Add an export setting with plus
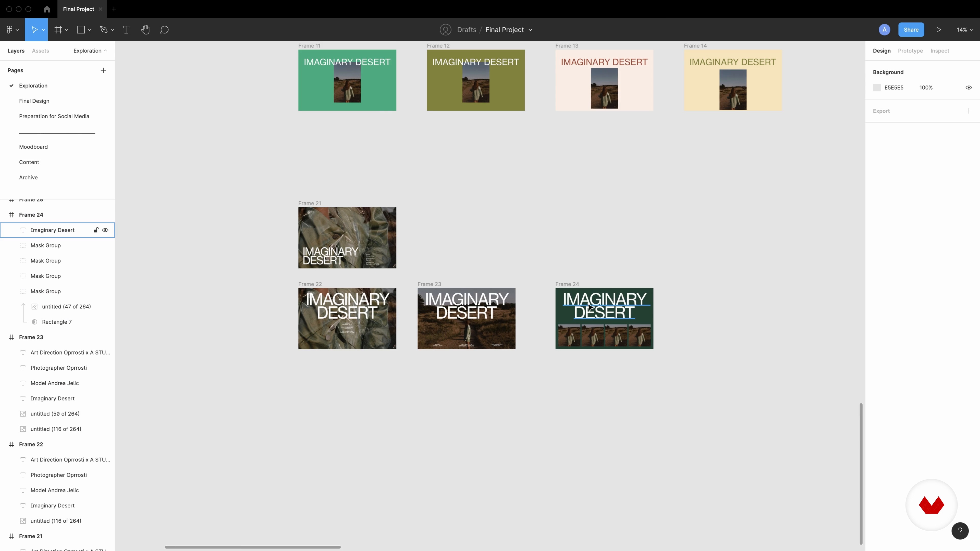This screenshot has height=551, width=980. tap(969, 111)
